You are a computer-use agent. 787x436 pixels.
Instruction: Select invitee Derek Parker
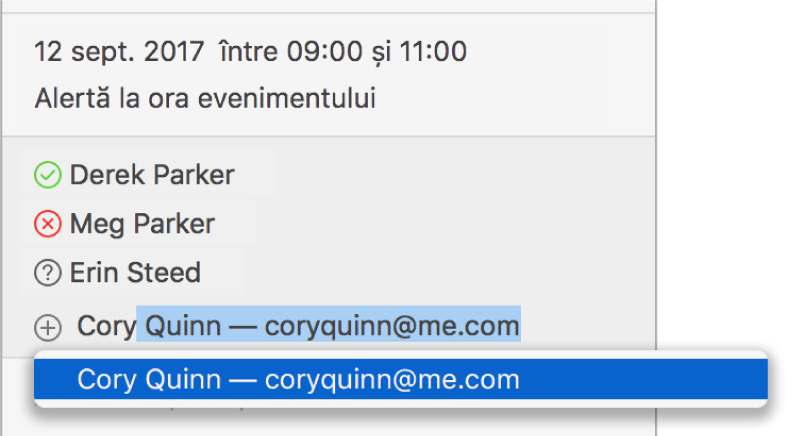tap(152, 176)
